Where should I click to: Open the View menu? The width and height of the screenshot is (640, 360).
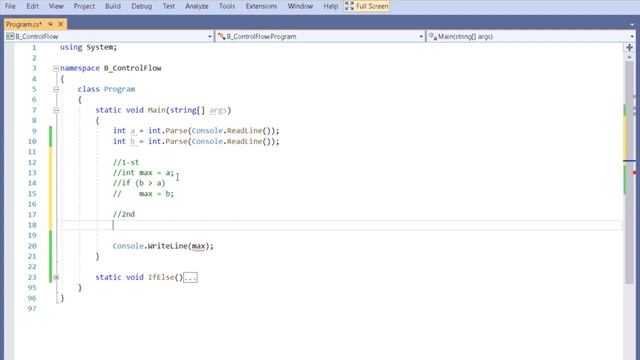coord(56,6)
